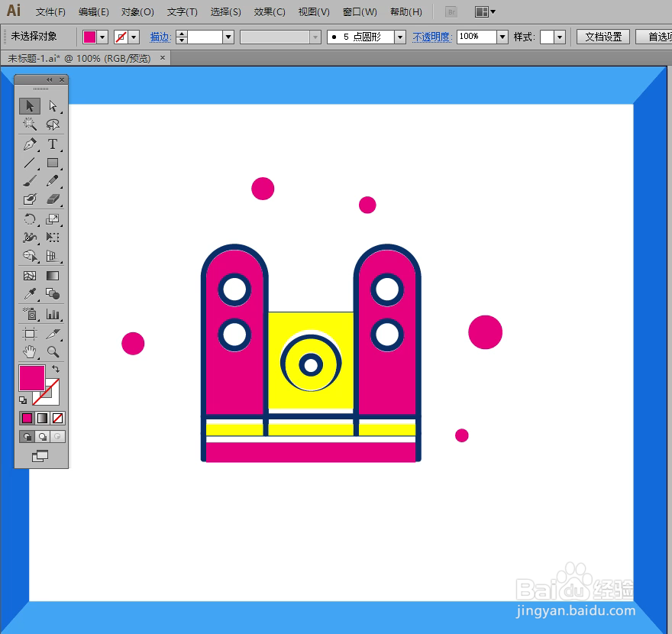Pick the Perspective Grid tool
Screen dimensions: 672x634
(x=53, y=256)
